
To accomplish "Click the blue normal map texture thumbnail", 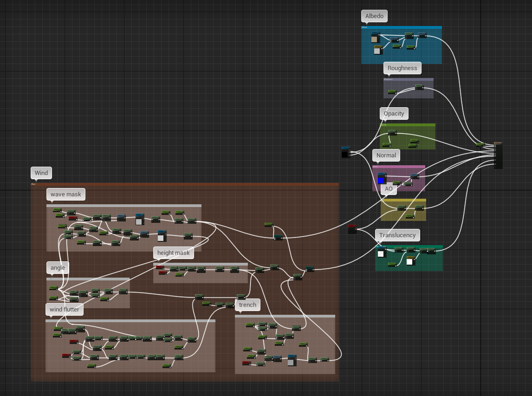I will click(381, 181).
